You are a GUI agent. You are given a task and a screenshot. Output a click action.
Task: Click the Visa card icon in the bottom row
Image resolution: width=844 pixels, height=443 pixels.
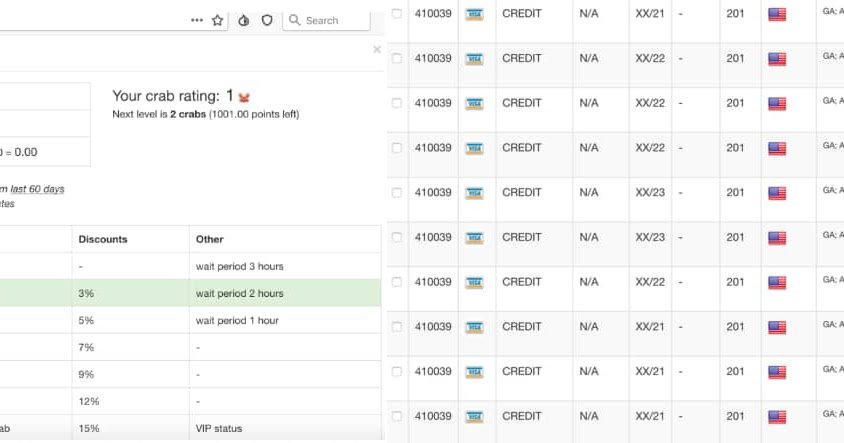[x=474, y=417]
